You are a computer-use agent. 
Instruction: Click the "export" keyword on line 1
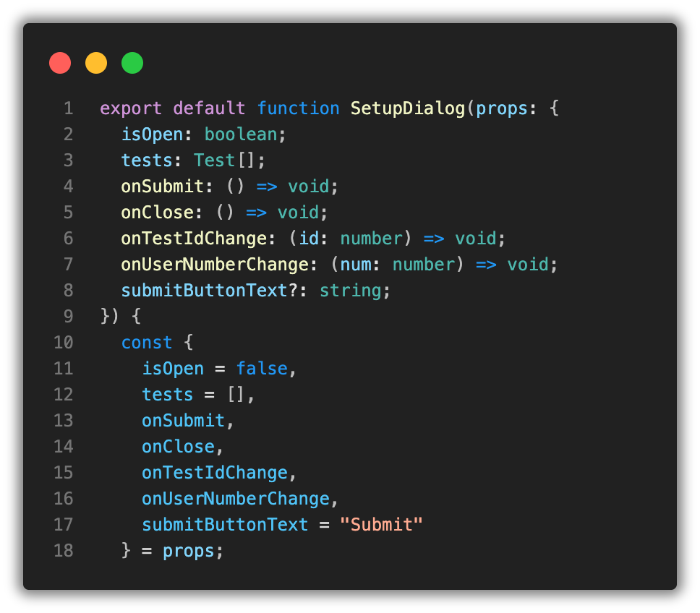tap(131, 108)
